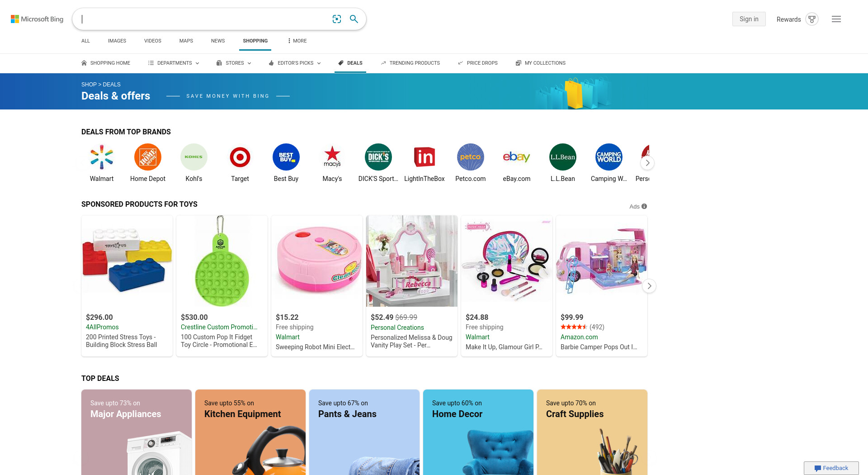Open the Rewards trophy icon
The image size is (868, 475).
(812, 19)
